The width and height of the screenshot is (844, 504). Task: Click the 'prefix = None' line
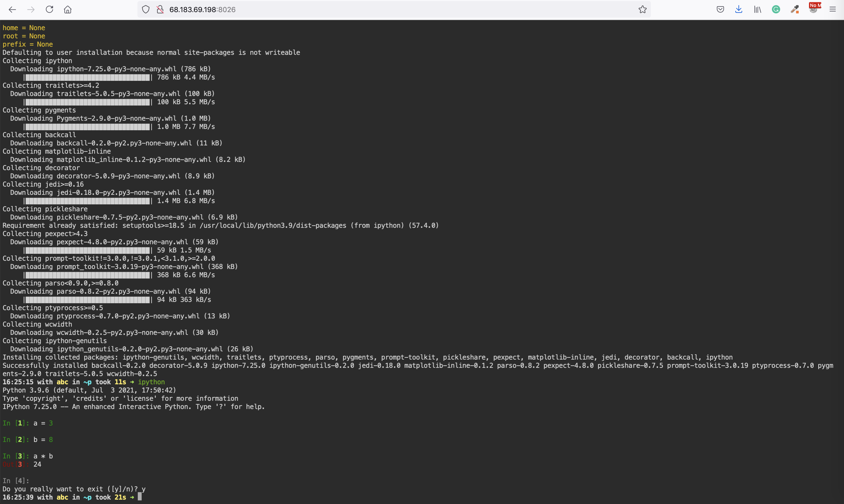click(x=28, y=44)
